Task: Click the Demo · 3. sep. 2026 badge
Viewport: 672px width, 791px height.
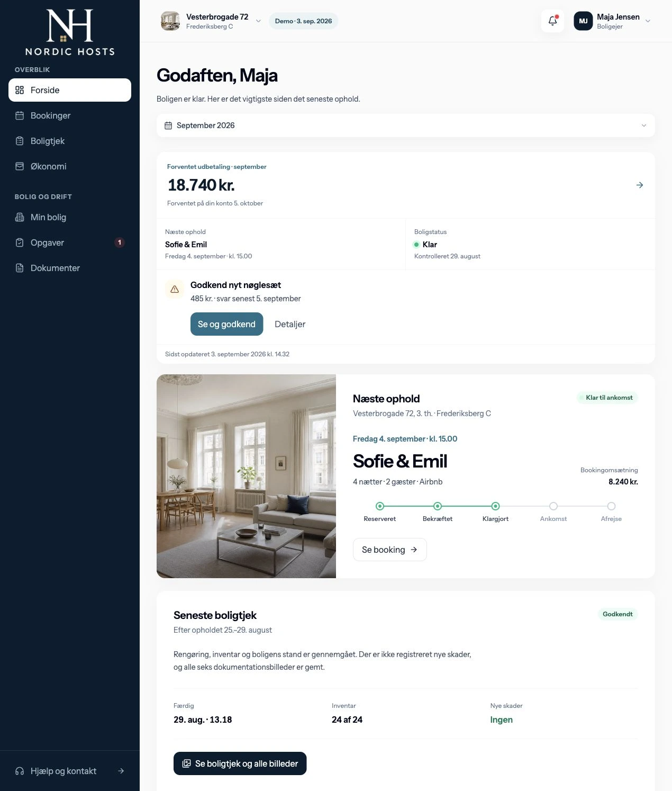Action: [x=303, y=21]
